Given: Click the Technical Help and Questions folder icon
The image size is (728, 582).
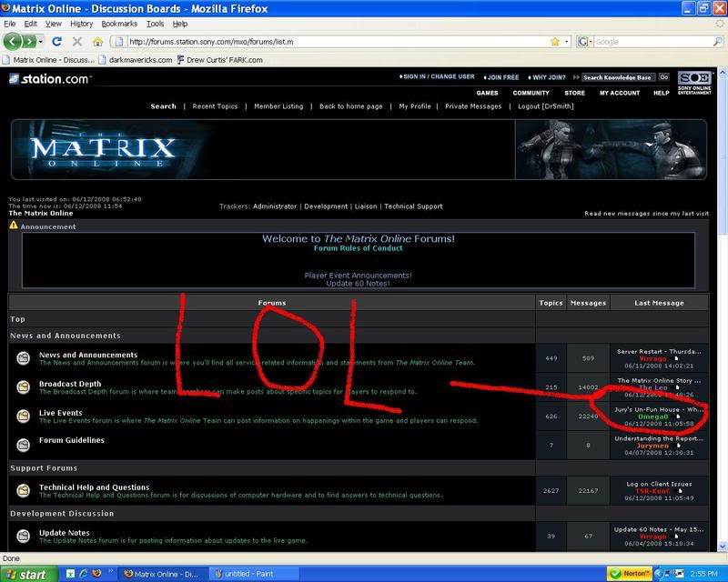Looking at the screenshot, I should click(24, 491).
